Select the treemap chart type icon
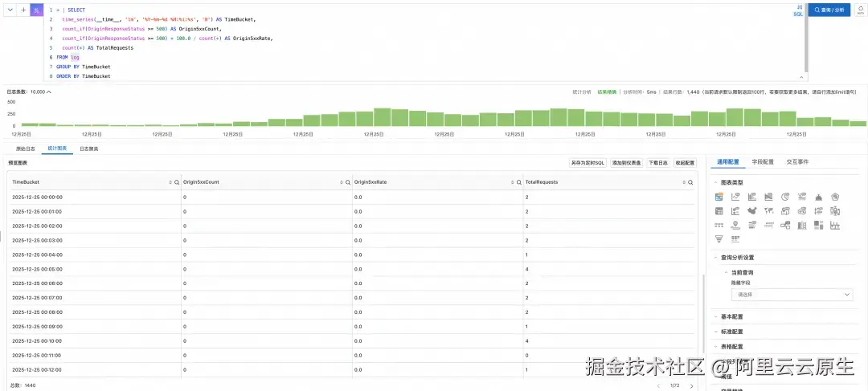Viewport: 868px width, 391px height. click(x=819, y=225)
